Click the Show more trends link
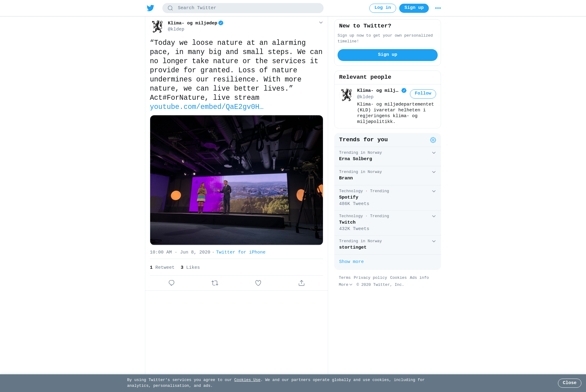The image size is (586, 392). (351, 262)
